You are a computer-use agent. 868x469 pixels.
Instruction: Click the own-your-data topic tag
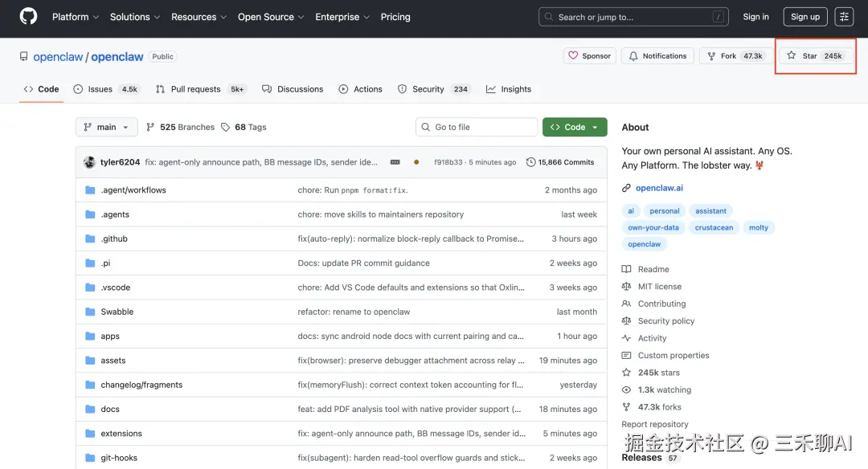tap(653, 227)
